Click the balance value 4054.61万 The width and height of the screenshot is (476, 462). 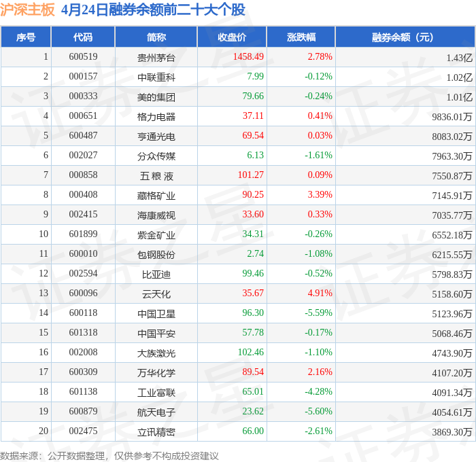[x=452, y=412]
